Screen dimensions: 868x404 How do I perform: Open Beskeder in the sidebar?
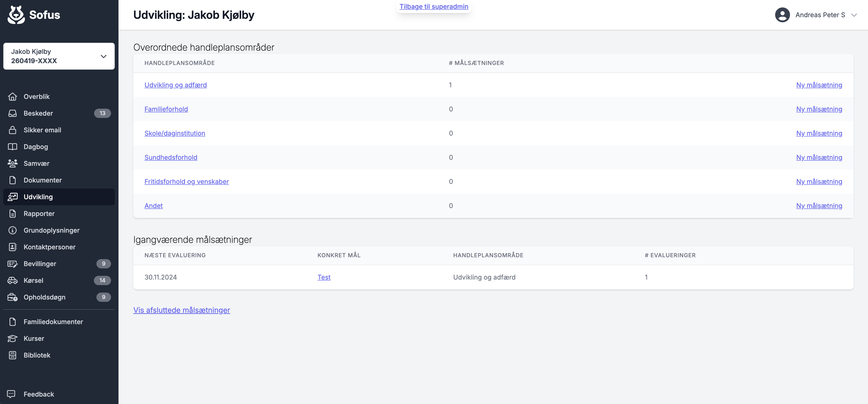[38, 114]
